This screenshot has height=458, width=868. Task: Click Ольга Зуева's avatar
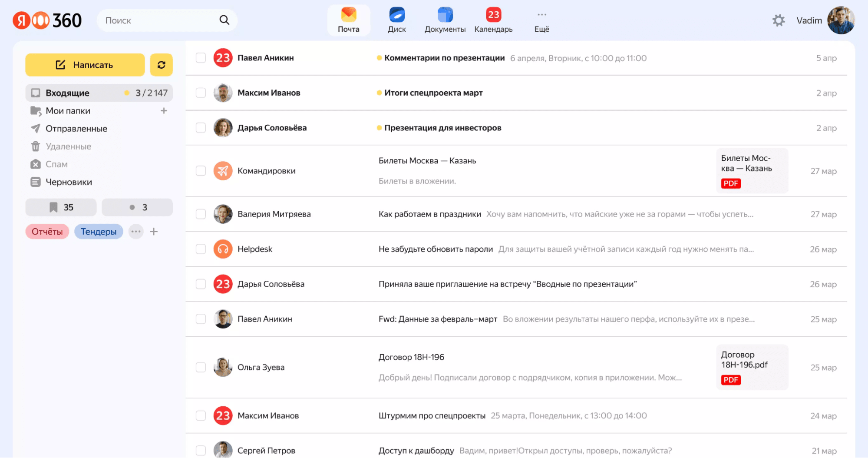point(223,367)
